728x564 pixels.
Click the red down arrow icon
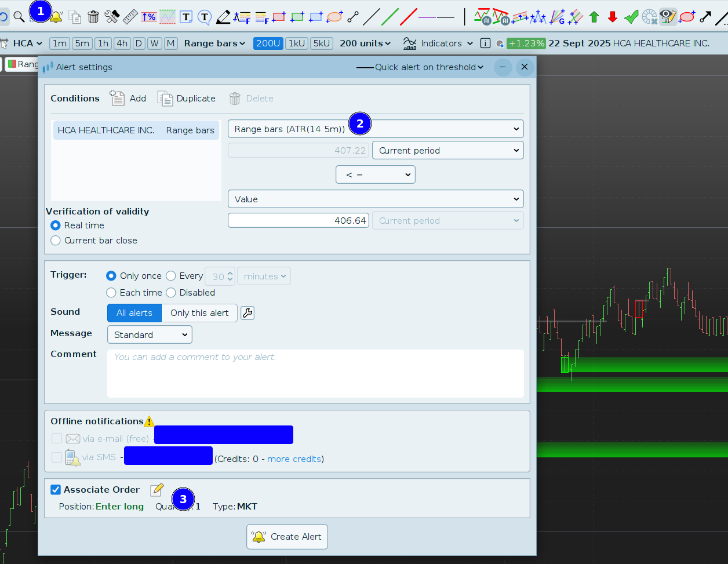pos(613,17)
